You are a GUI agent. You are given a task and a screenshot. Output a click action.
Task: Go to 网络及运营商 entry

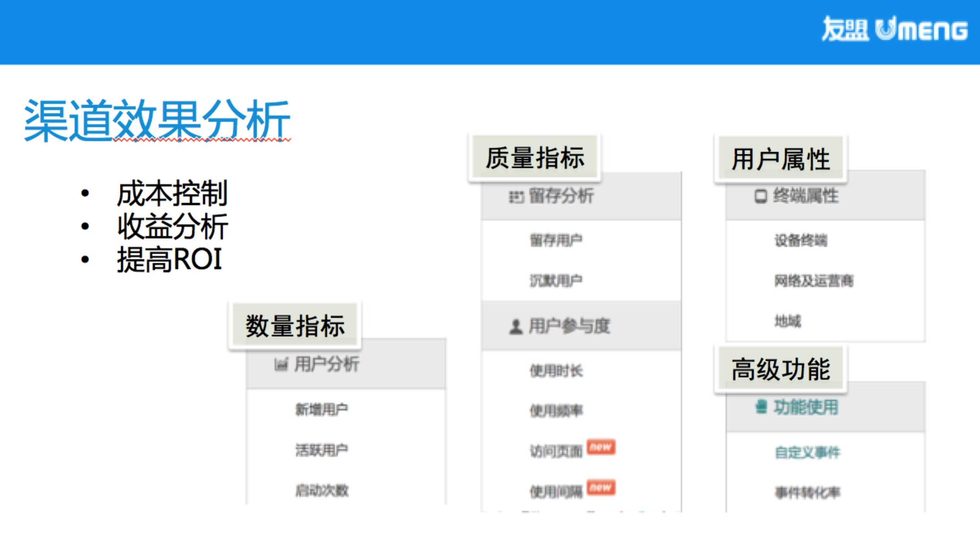(814, 281)
